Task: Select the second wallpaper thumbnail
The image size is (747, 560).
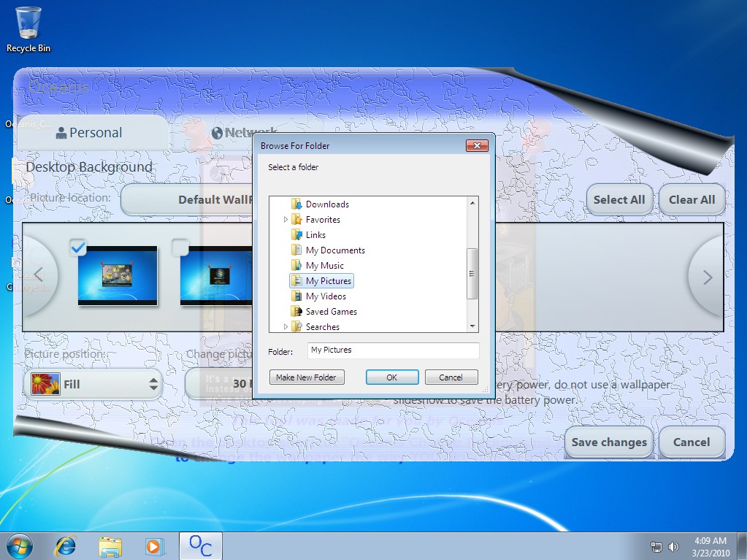Action: (x=216, y=275)
